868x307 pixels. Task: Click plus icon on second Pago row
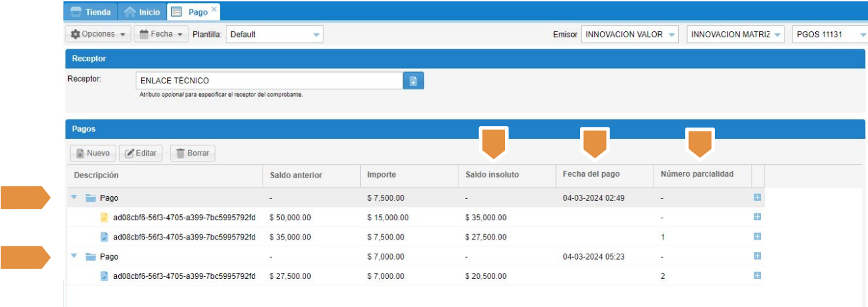coord(757,256)
